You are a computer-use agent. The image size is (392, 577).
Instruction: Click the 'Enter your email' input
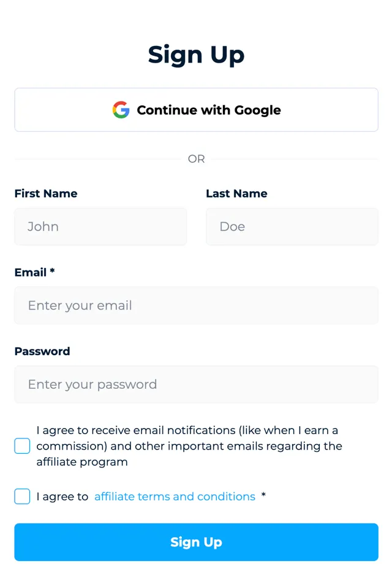[x=196, y=305]
